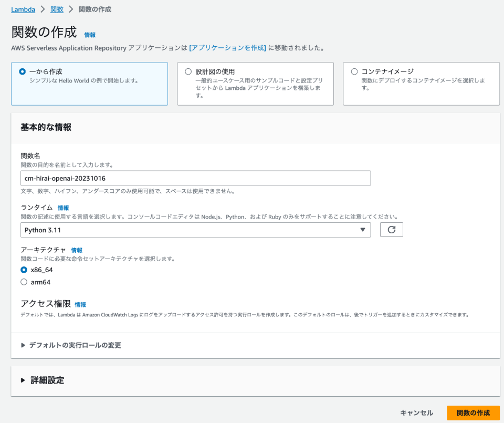Click the 関数名 input field
Viewport: 504px width, 423px height.
194,178
